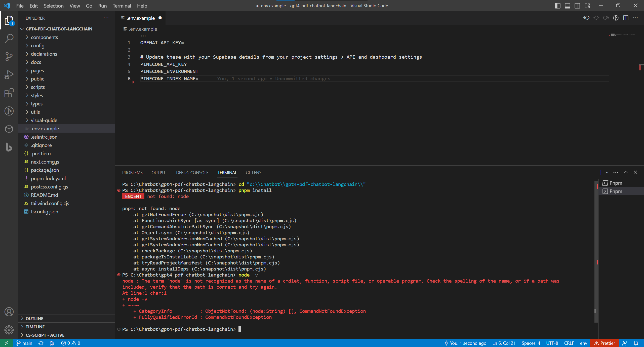Select tsconfig.json in the explorer
This screenshot has width=644, height=347.
click(x=44, y=211)
